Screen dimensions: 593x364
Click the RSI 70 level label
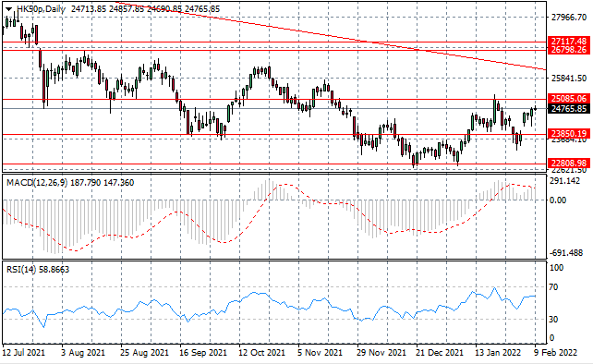[x=553, y=287]
